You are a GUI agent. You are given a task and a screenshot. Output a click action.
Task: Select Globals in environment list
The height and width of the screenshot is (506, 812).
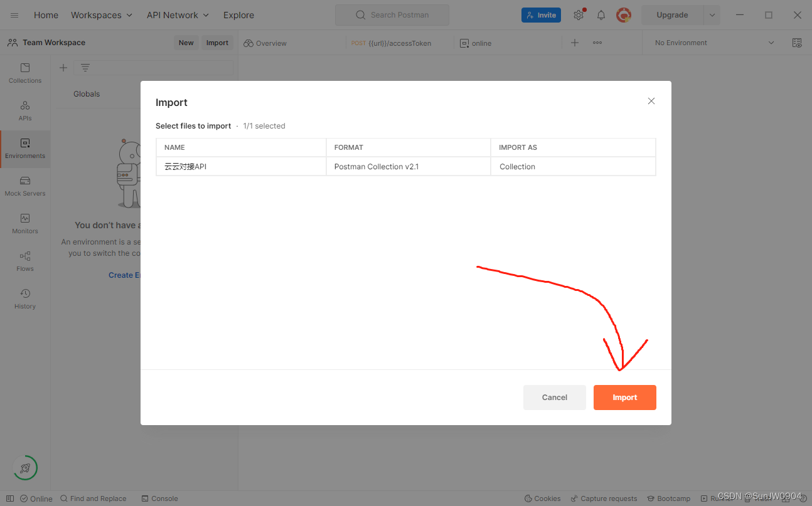pyautogui.click(x=87, y=94)
